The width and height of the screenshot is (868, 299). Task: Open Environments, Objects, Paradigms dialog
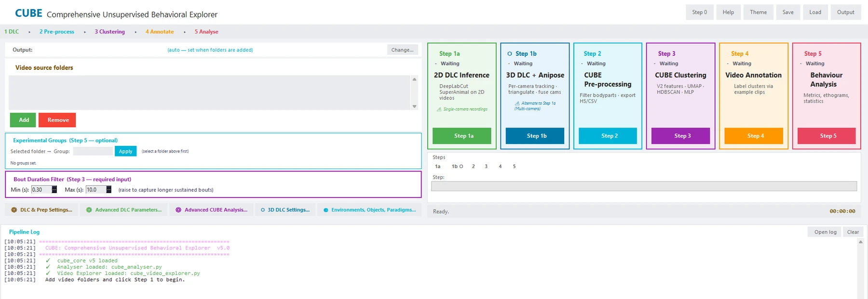(369, 210)
